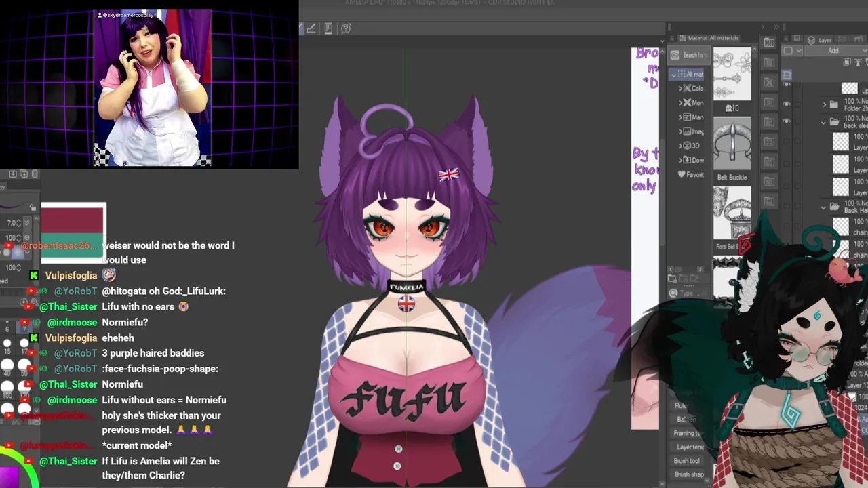Open the Material palette hamburger menu
The image size is (868, 488).
point(673,38)
